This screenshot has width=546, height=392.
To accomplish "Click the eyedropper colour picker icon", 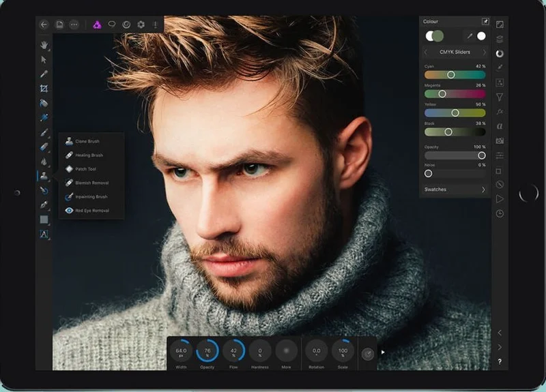I will (x=469, y=36).
